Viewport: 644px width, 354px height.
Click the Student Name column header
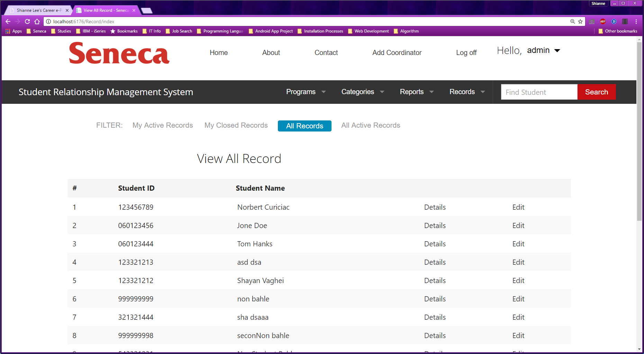tap(260, 188)
